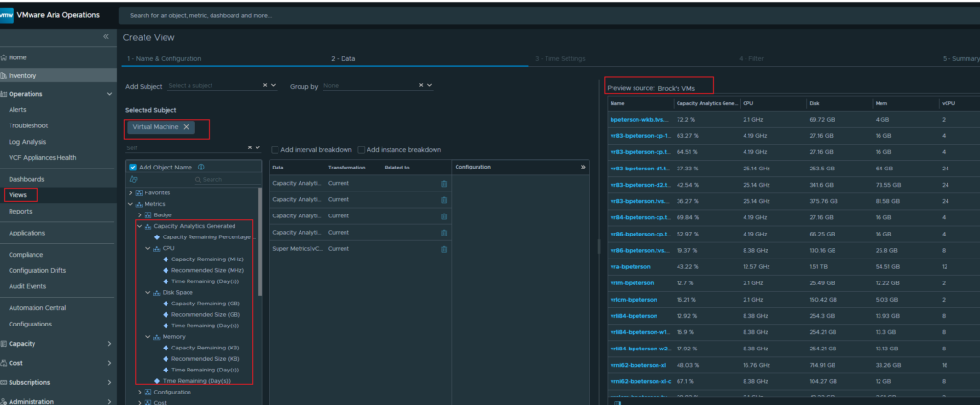This screenshot has width=980, height=405.
Task: Click the metric tree Search field
Action: tap(226, 179)
